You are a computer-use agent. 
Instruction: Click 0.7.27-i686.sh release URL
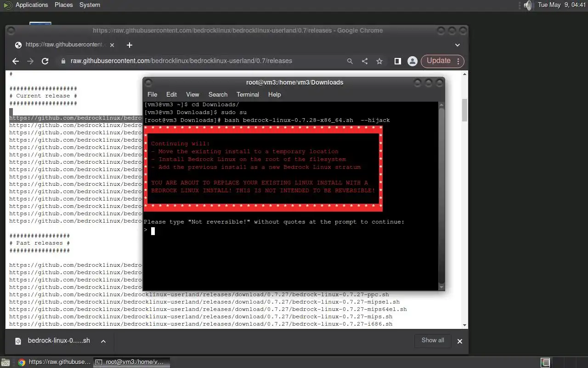click(x=201, y=324)
